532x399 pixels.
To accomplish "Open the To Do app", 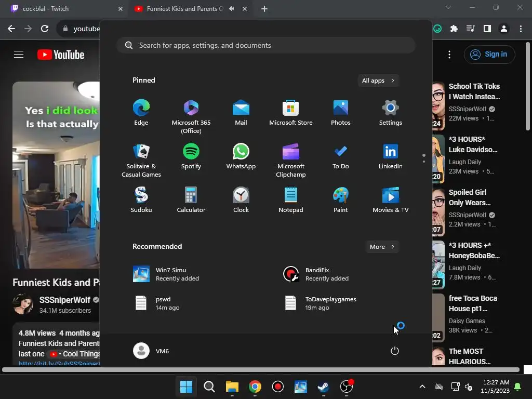I will (x=341, y=156).
